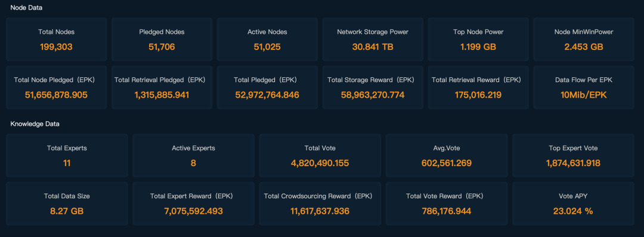Select the Total Experts card

pyautogui.click(x=67, y=156)
